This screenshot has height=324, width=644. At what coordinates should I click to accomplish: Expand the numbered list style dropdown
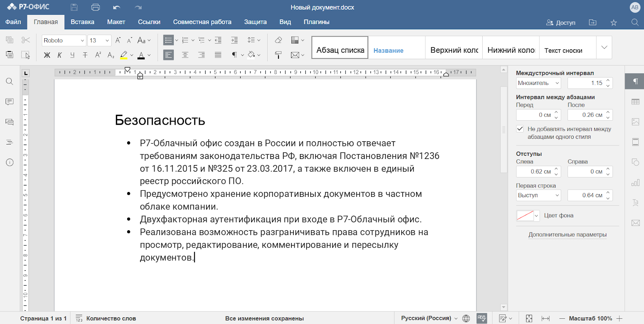click(x=193, y=40)
